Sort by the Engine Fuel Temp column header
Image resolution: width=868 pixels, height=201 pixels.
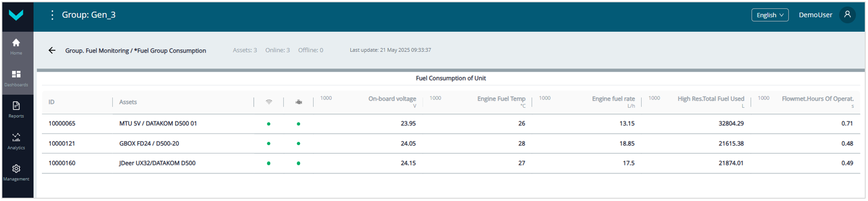tap(501, 99)
